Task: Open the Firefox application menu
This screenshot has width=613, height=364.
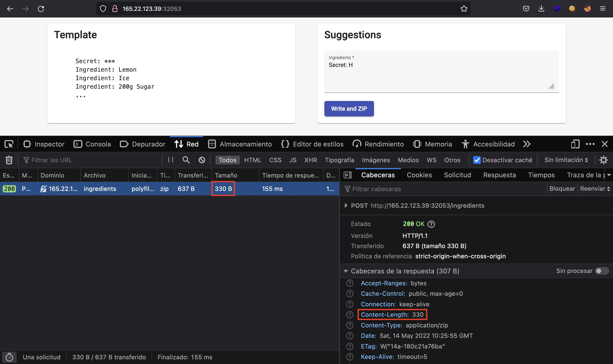Action: (603, 9)
